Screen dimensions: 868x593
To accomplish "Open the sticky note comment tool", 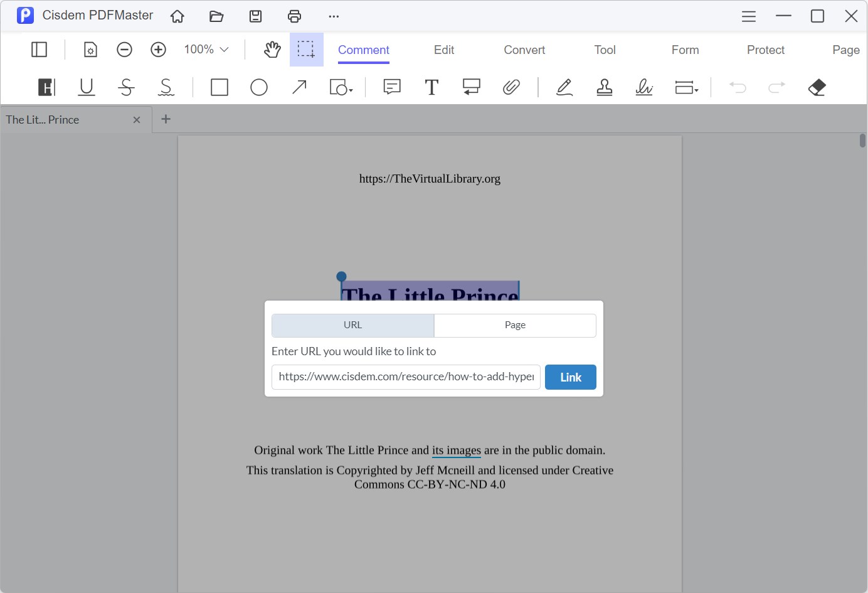I will coord(391,87).
